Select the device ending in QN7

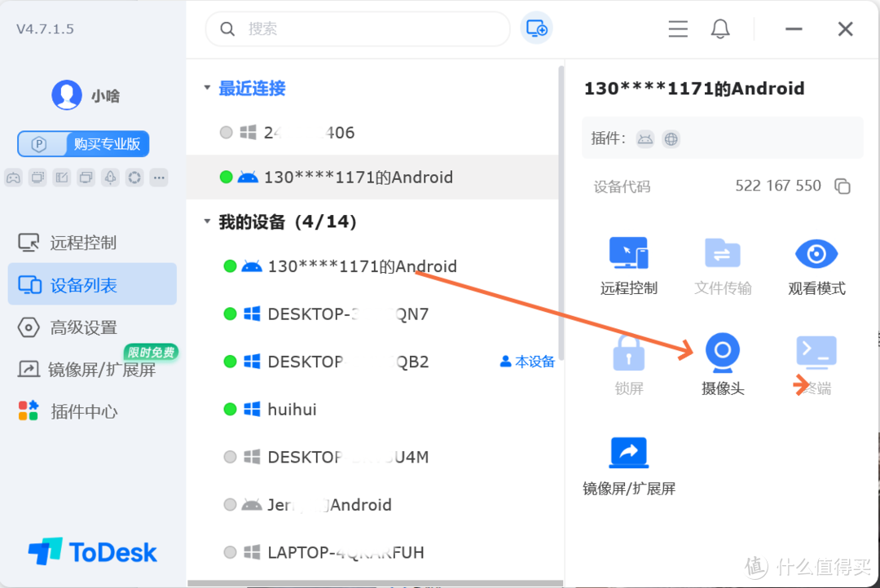pyautogui.click(x=372, y=314)
